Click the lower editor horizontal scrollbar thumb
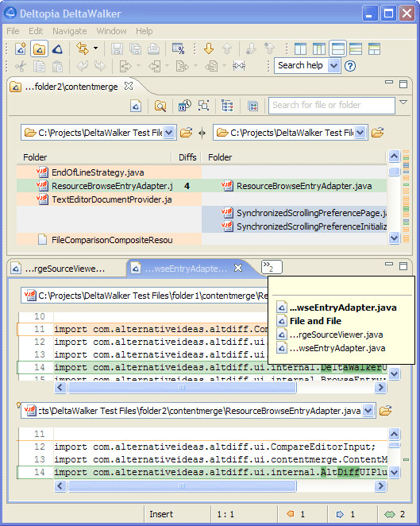420x526 pixels. [182, 485]
